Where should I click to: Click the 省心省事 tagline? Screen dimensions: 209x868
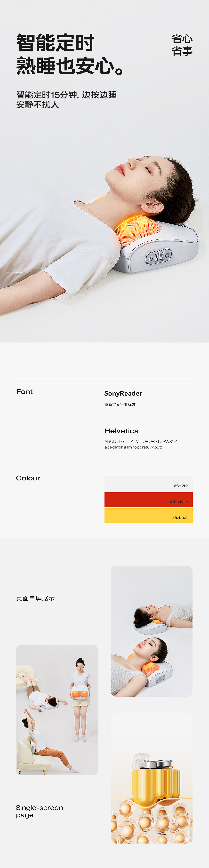pos(182,45)
